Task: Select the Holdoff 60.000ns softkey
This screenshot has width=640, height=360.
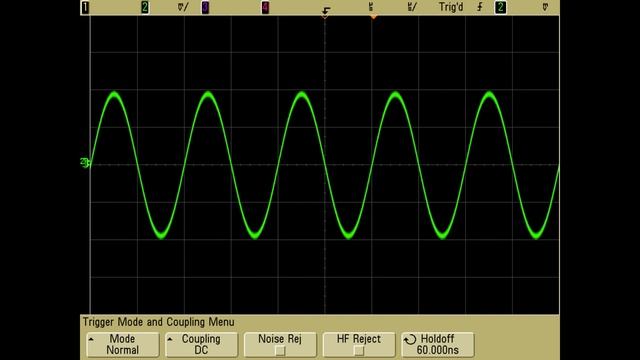Action: pos(438,344)
